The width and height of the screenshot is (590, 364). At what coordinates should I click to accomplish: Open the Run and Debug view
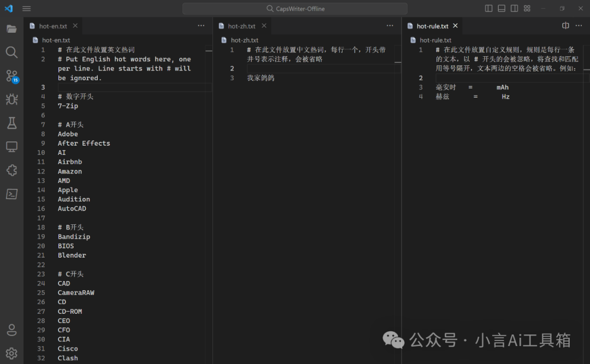click(x=11, y=99)
